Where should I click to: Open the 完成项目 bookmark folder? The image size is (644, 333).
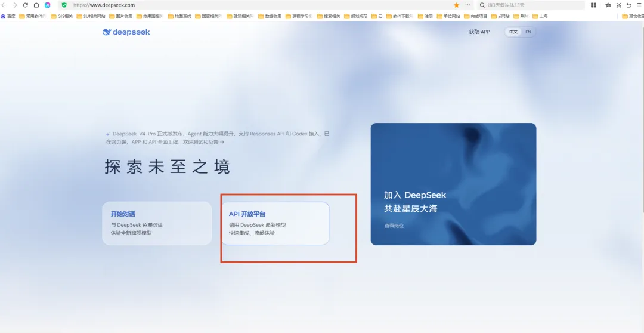pyautogui.click(x=476, y=17)
